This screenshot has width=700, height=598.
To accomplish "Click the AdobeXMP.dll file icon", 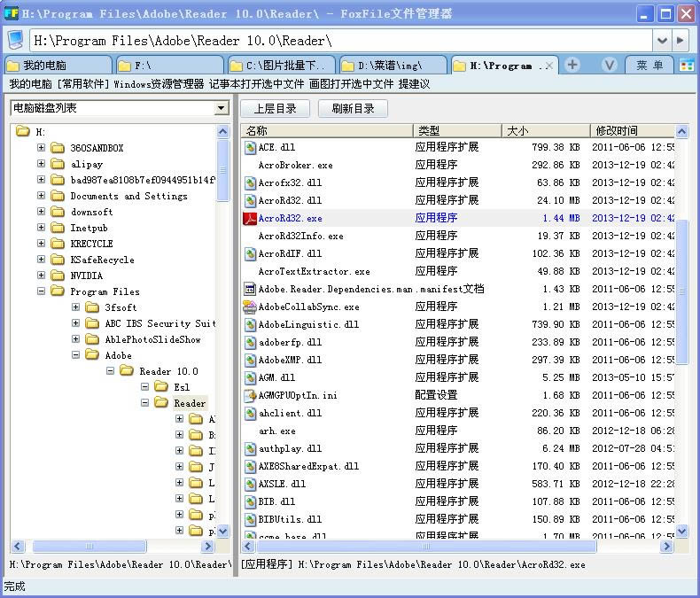I will click(x=250, y=360).
